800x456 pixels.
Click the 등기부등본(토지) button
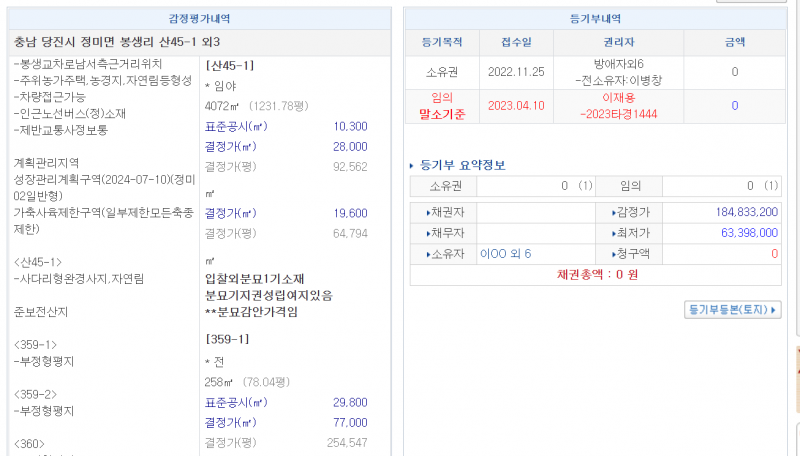tap(733, 310)
